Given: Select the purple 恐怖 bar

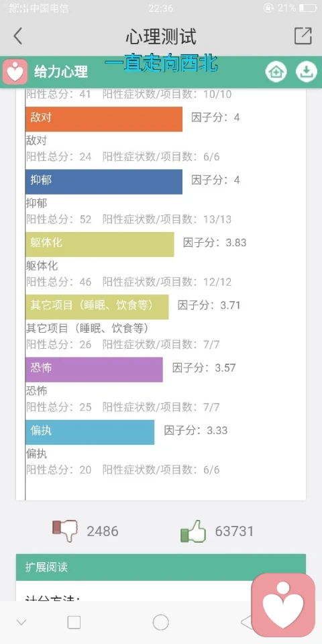Looking at the screenshot, I should point(94,370).
